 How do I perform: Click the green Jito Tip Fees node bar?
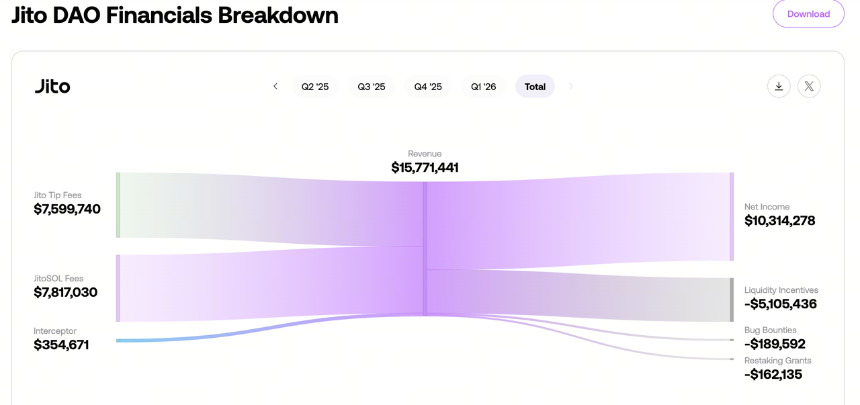(x=118, y=205)
